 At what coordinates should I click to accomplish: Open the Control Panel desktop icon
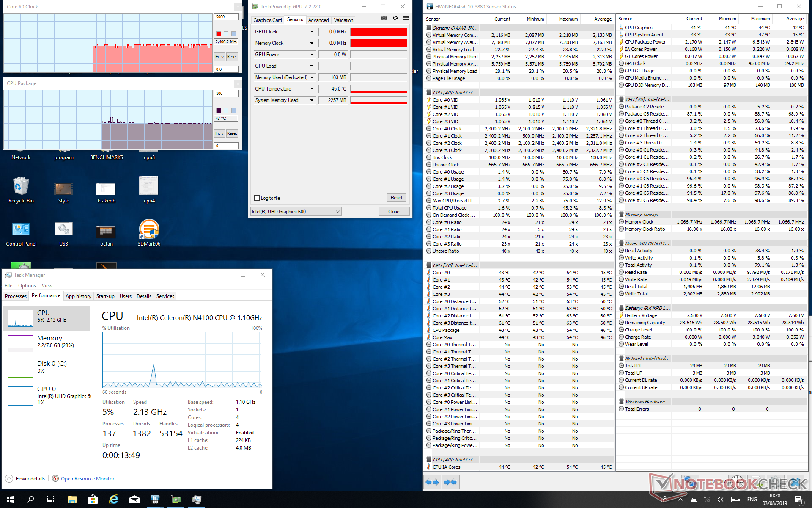(21, 233)
